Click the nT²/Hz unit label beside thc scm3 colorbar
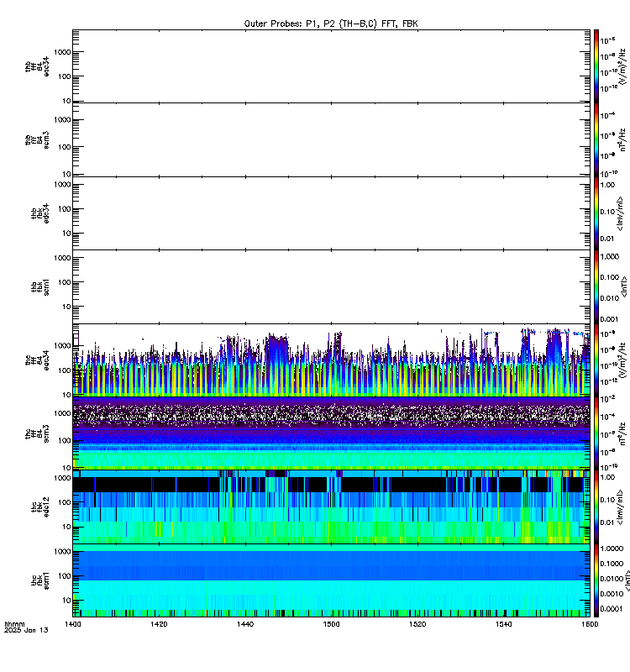Image resolution: width=630 pixels, height=672 pixels. click(x=623, y=433)
